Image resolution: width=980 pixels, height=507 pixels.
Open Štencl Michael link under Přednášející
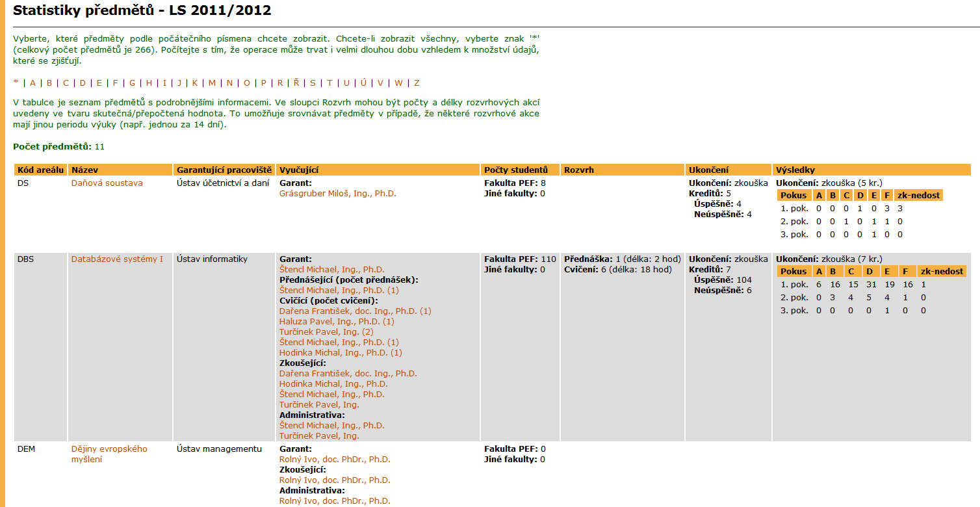pyautogui.click(x=339, y=291)
